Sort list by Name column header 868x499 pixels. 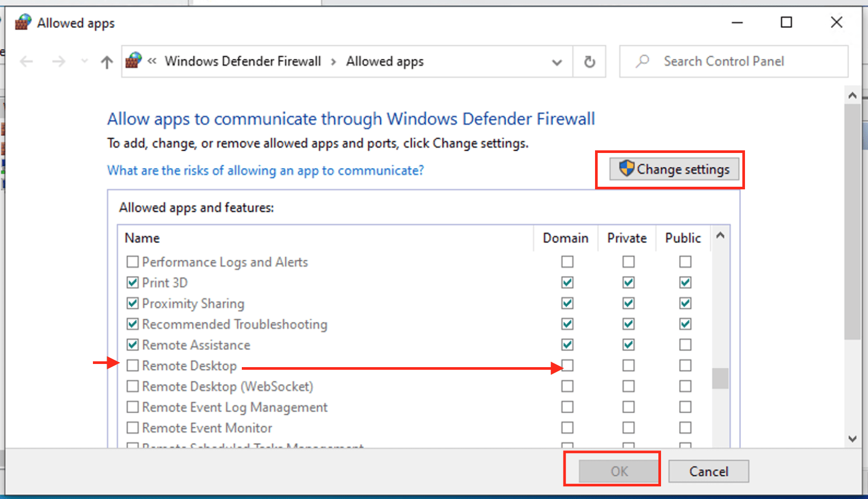142,238
